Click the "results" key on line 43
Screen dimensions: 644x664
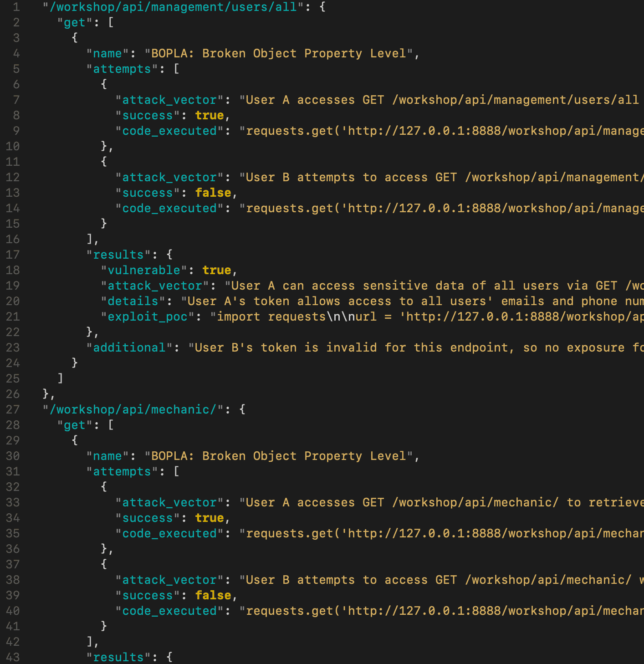pyautogui.click(x=118, y=658)
